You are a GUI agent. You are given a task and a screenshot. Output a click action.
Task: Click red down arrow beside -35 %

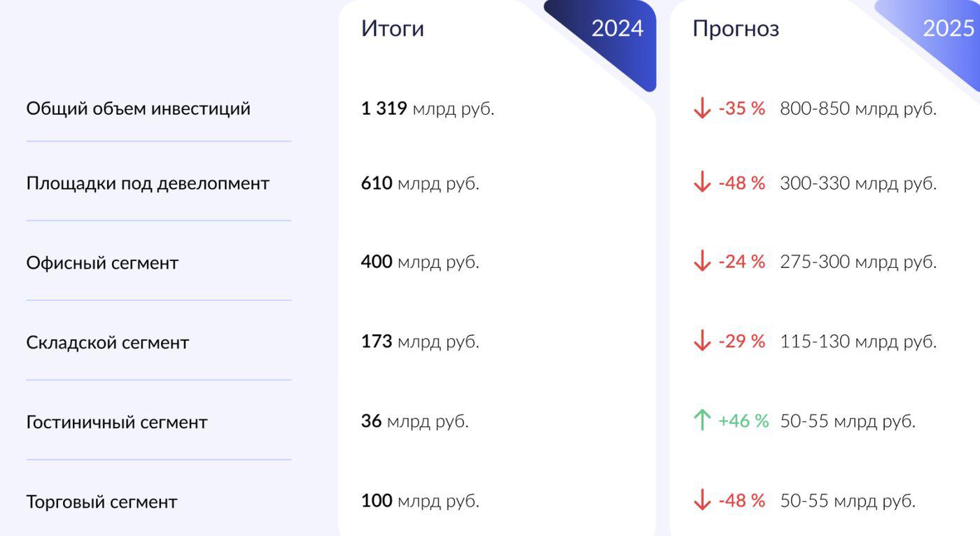[x=701, y=108]
